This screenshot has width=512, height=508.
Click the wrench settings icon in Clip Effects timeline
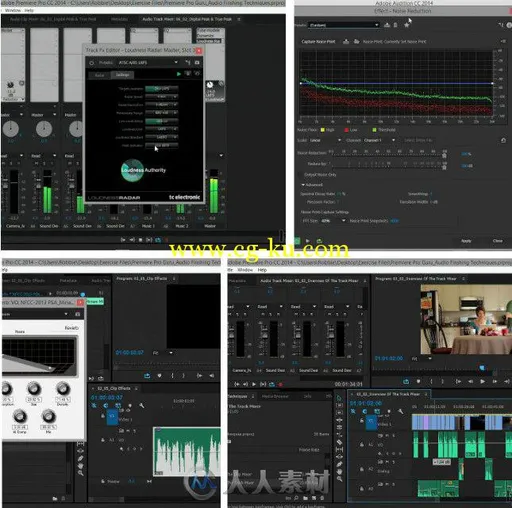(x=142, y=406)
